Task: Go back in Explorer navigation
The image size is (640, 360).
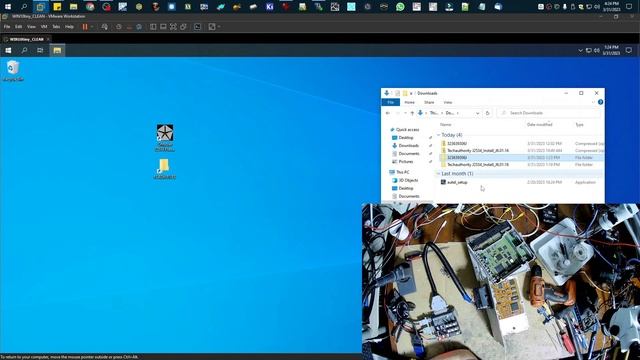Action: point(388,113)
